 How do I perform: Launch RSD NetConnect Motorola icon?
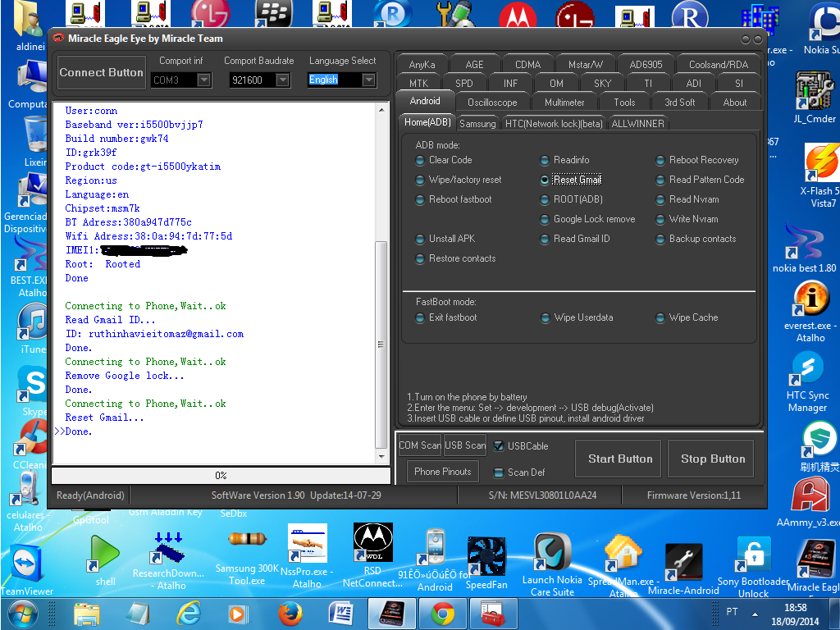(373, 555)
